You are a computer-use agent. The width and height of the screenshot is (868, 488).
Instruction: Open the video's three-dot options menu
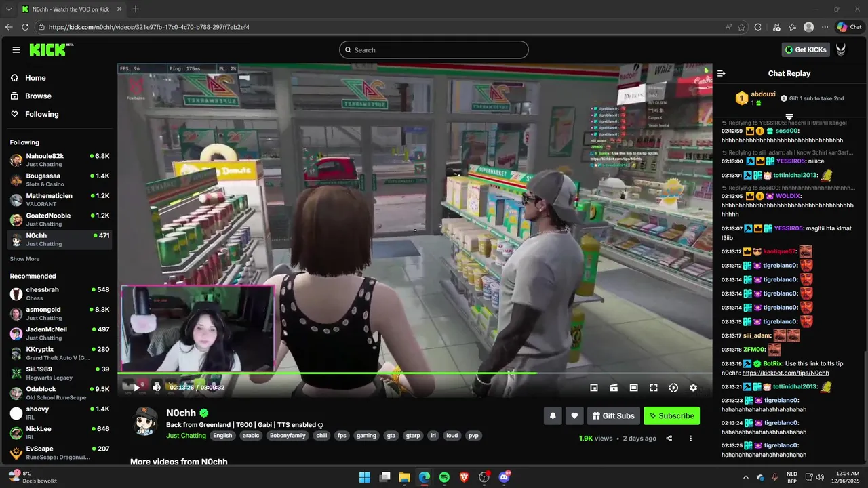click(691, 439)
